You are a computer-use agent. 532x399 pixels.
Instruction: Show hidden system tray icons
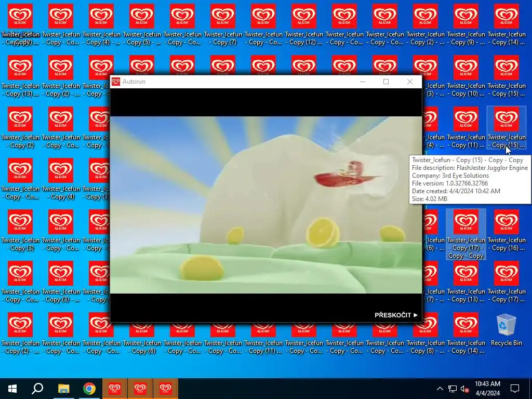440,389
